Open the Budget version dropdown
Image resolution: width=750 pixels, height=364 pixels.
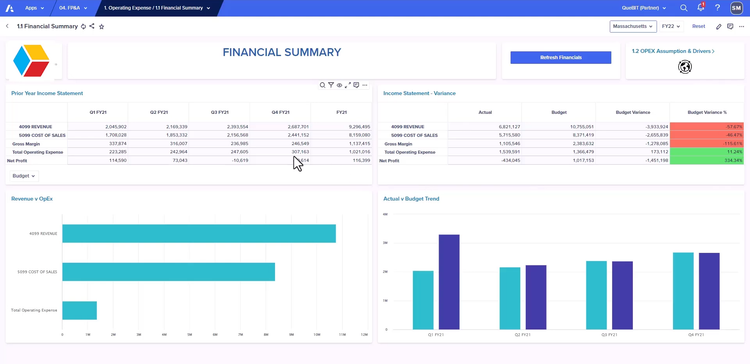(24, 176)
